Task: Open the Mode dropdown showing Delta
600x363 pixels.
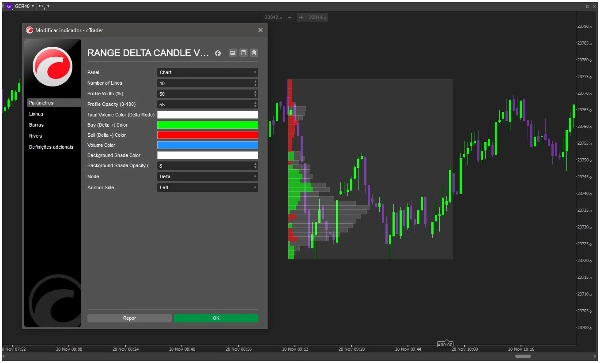Action: (x=207, y=176)
